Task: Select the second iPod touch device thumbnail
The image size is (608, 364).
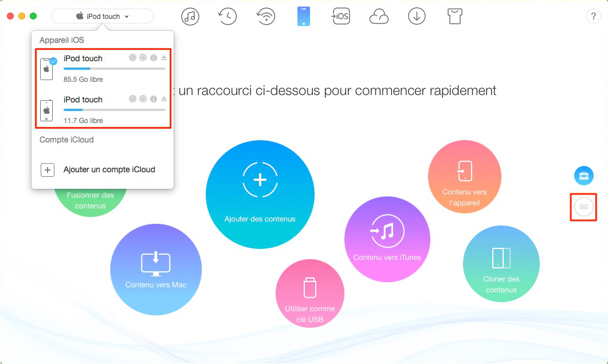Action: (x=46, y=110)
